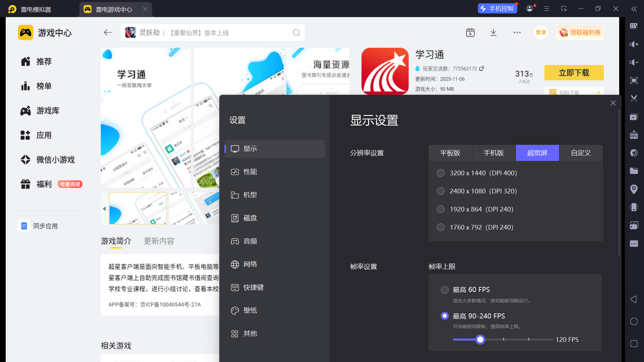Open the three-dots more options menu

[x=517, y=33]
